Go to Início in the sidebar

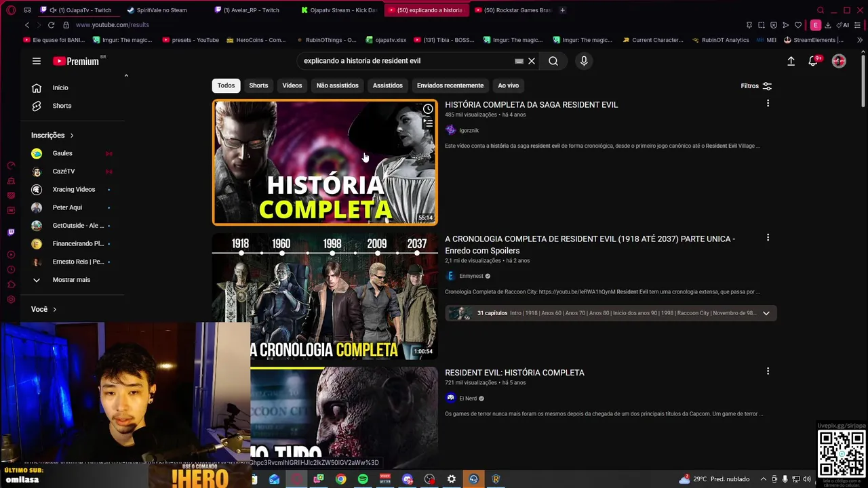[73, 87]
